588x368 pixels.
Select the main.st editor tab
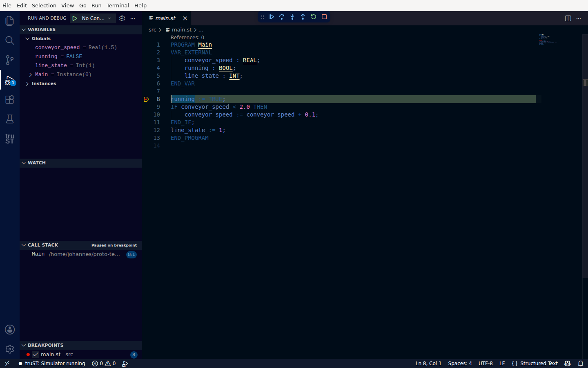pyautogui.click(x=167, y=18)
